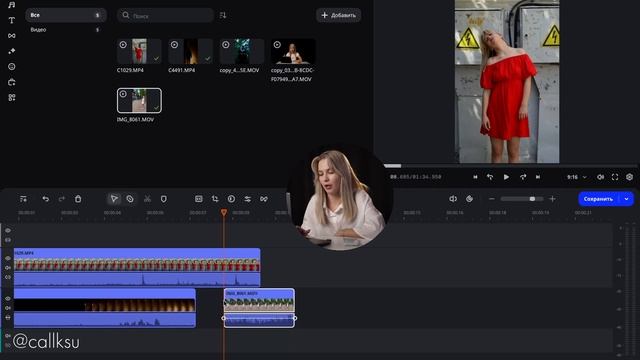Open the color adjustment sliders tool
The width and height of the screenshot is (640, 360).
click(x=248, y=199)
